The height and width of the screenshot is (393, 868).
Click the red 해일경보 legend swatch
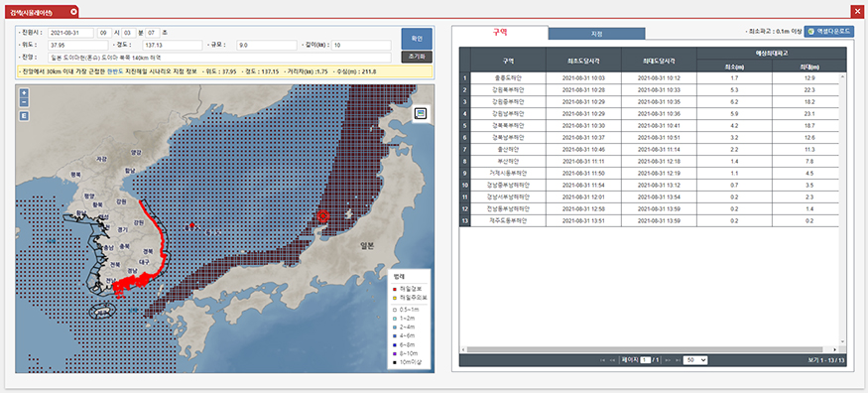pos(394,289)
